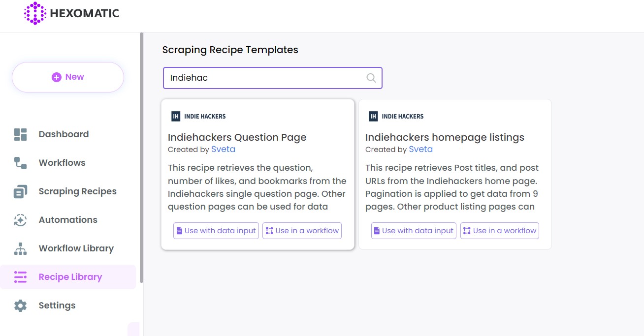Image resolution: width=644 pixels, height=336 pixels.
Task: Open Sveta's profile from the Question Page card
Action: point(223,149)
